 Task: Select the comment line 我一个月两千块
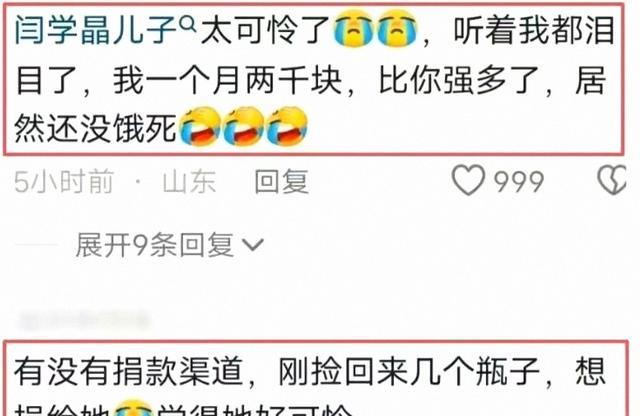(x=228, y=81)
